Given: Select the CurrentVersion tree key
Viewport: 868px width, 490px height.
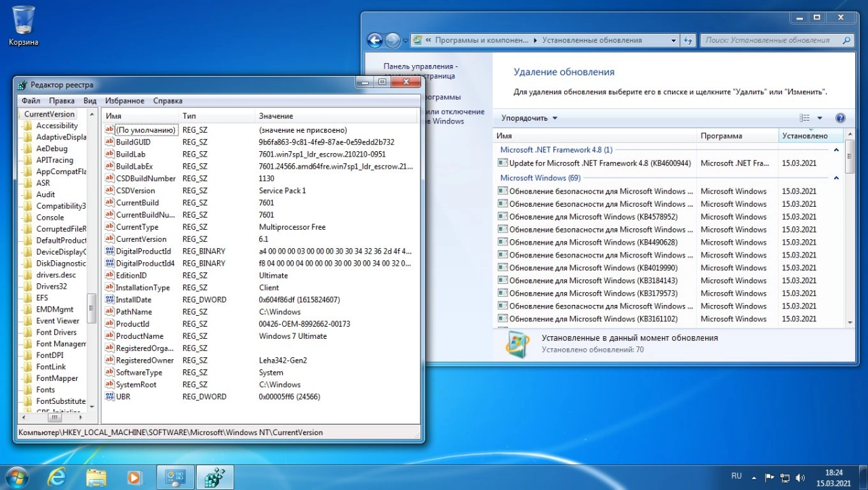Looking at the screenshot, I should pos(50,115).
